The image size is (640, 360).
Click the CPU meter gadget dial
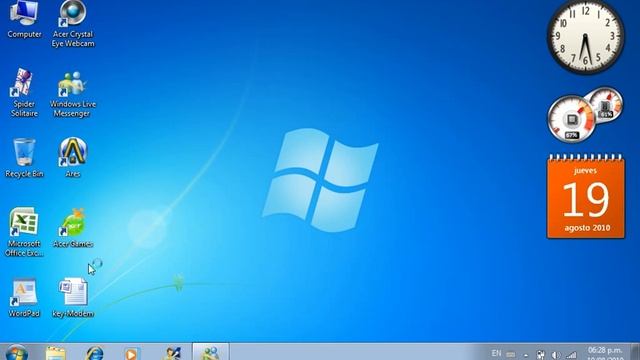[x=571, y=119]
